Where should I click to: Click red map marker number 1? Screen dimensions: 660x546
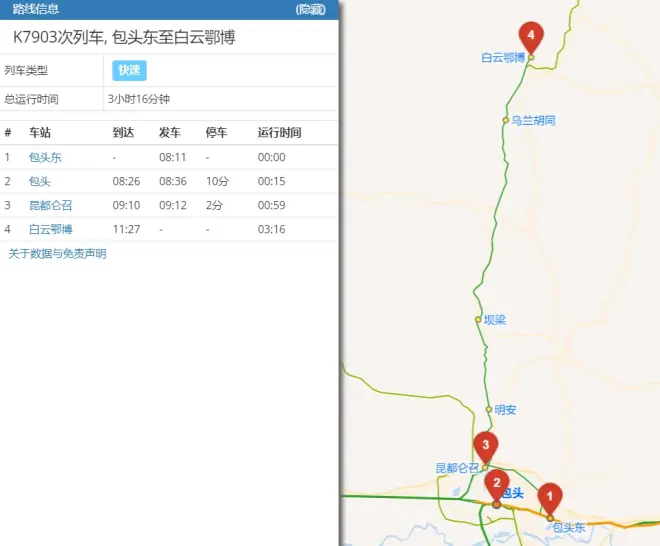549,496
